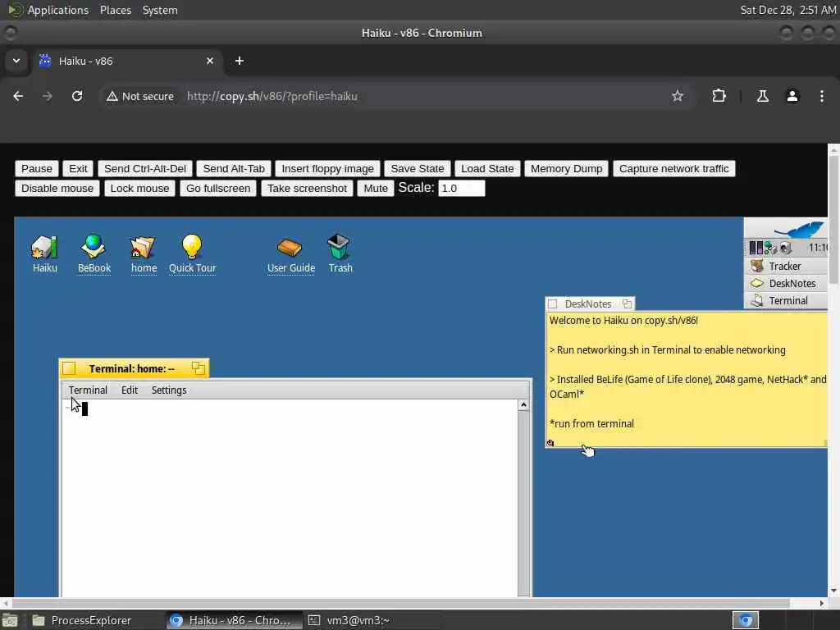Screen dimensions: 840x630
Task: Open the Chromium extensions puzzle icon
Action: pyautogui.click(x=719, y=96)
